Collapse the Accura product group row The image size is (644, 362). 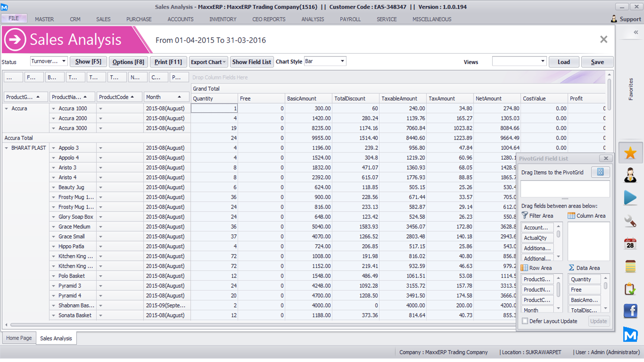pyautogui.click(x=7, y=109)
